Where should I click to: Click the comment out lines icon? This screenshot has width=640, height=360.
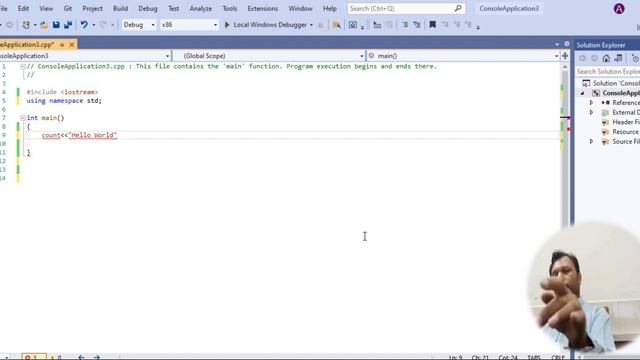point(405,25)
